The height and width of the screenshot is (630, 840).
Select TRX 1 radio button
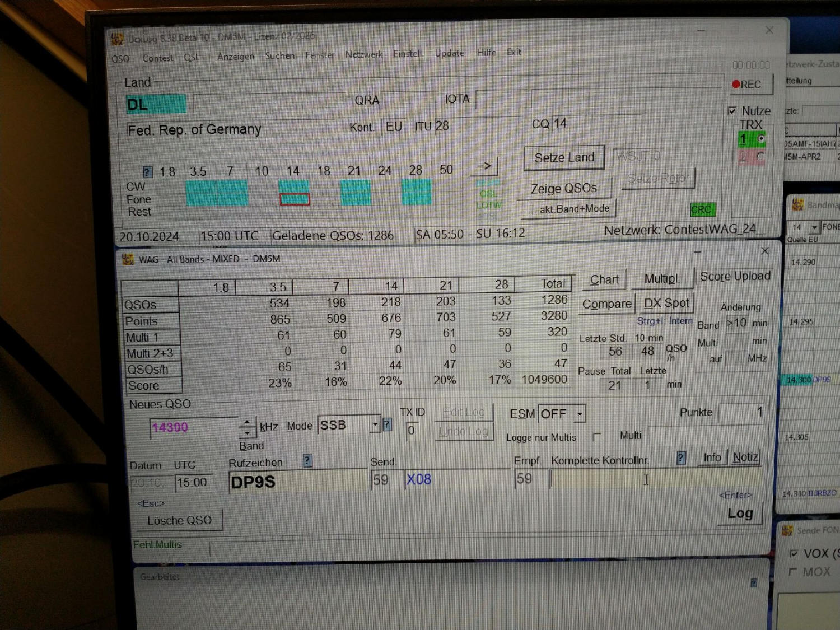761,138
